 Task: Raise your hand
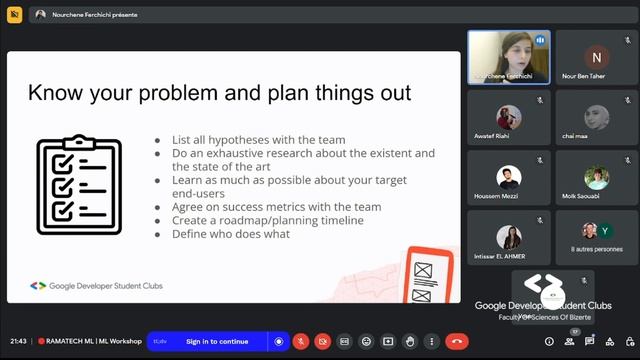click(x=410, y=341)
